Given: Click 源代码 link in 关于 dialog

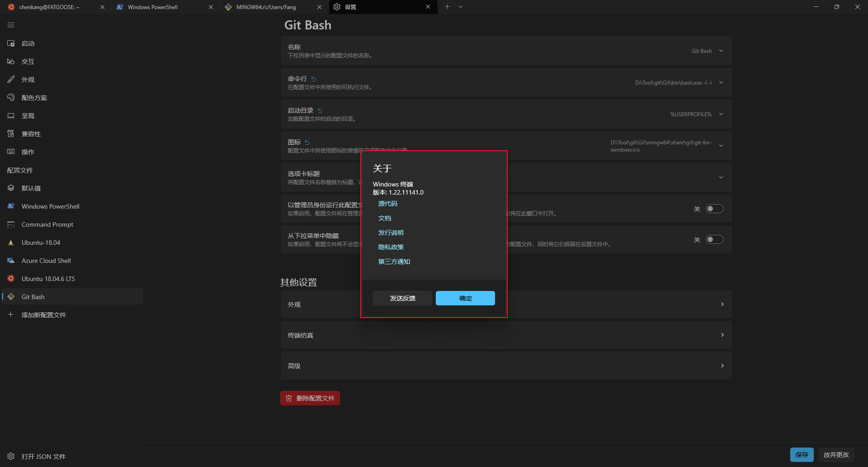Looking at the screenshot, I should coord(388,204).
